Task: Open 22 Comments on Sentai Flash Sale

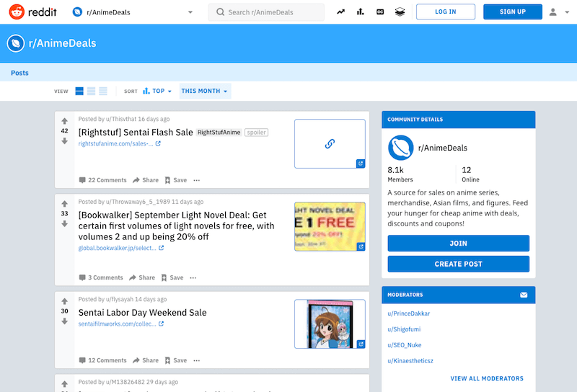Action: pos(102,180)
